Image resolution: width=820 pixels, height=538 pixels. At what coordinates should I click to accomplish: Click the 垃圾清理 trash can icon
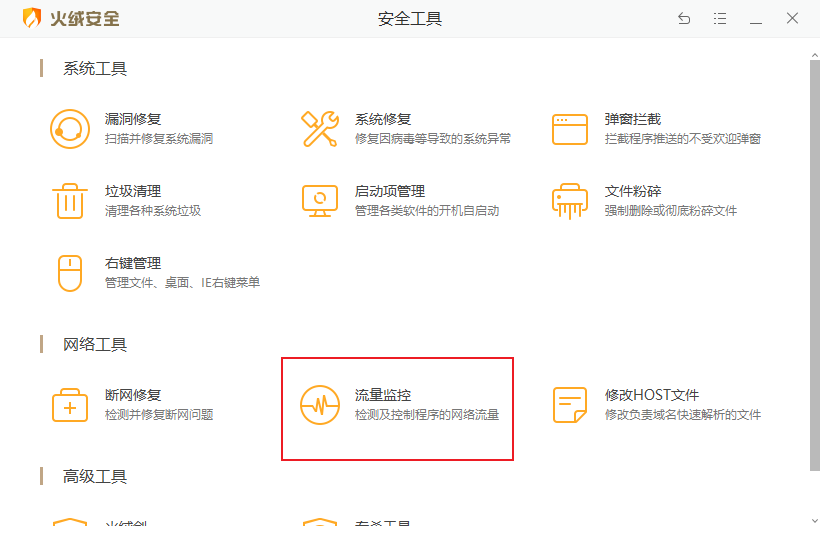click(70, 201)
